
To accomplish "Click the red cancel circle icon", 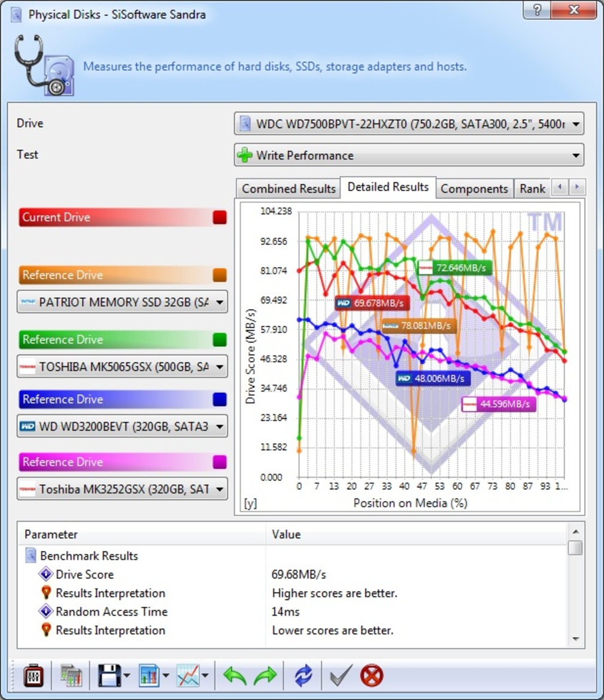I will [x=371, y=675].
